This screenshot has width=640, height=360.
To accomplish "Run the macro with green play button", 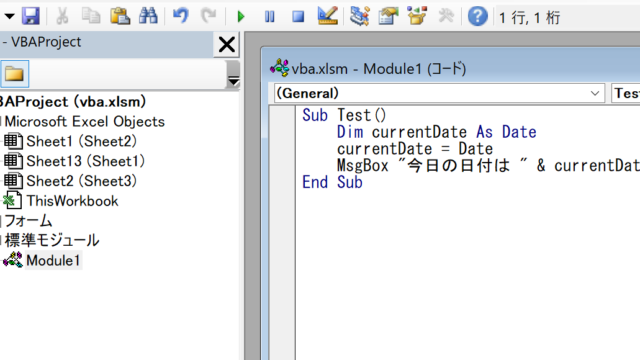I will click(x=241, y=17).
